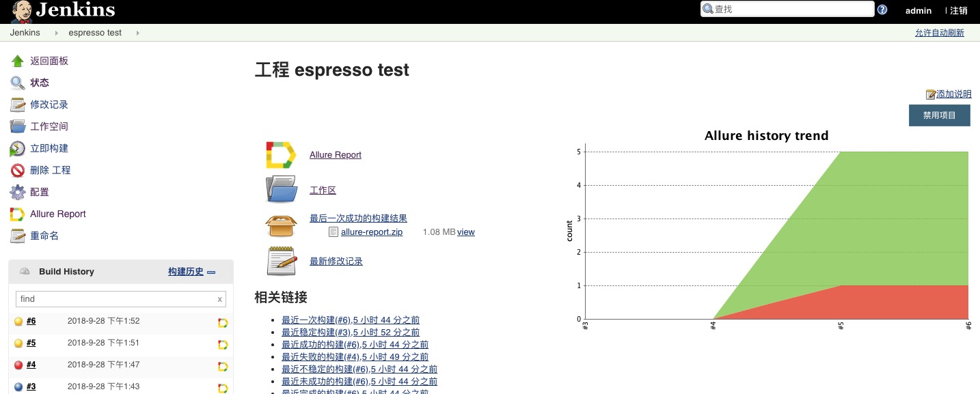
Task: Open build #5 link in Build History
Action: coord(31,343)
